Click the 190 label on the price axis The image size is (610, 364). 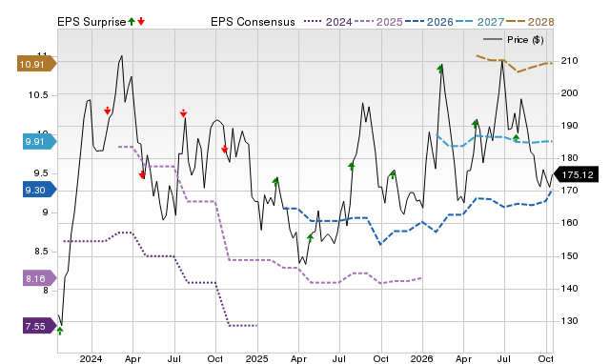click(x=569, y=126)
